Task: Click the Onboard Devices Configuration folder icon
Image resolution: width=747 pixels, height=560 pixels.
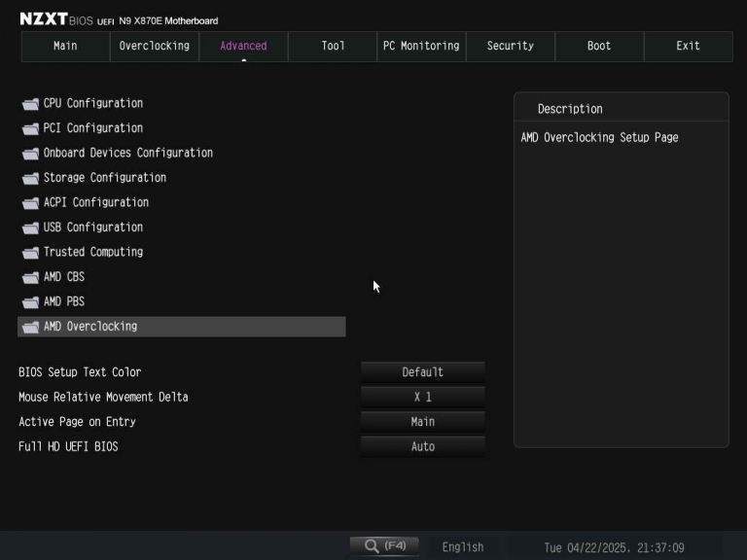Action: point(30,154)
